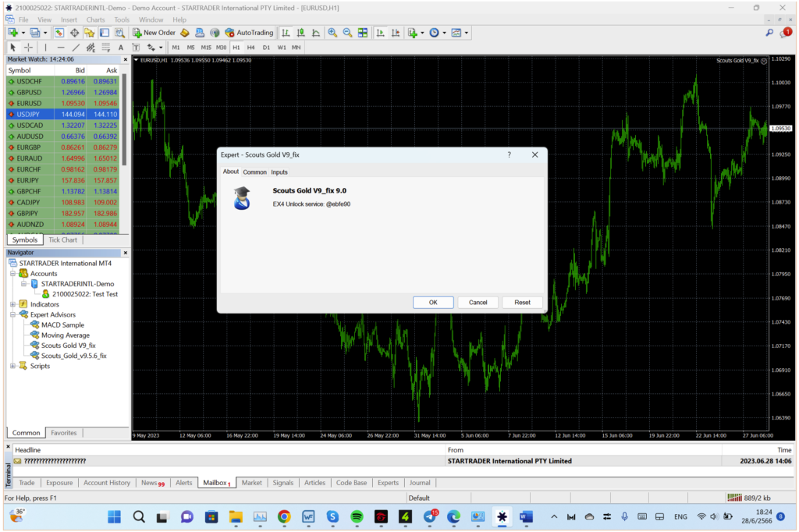
Task: Open the MetaEditor yellow book icon
Action: 185,33
